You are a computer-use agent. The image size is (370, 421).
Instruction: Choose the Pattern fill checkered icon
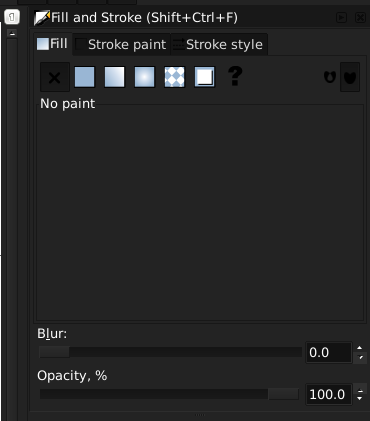pyautogui.click(x=174, y=77)
